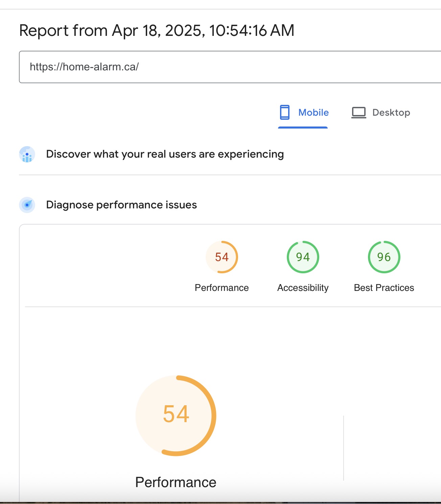Image resolution: width=441 pixels, height=504 pixels.
Task: Click the diagnose performance radar icon
Action: pos(27,205)
